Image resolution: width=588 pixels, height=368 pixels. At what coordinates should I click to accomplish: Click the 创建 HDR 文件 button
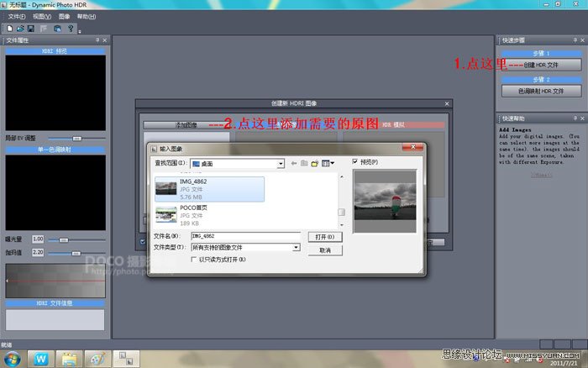[x=540, y=65]
